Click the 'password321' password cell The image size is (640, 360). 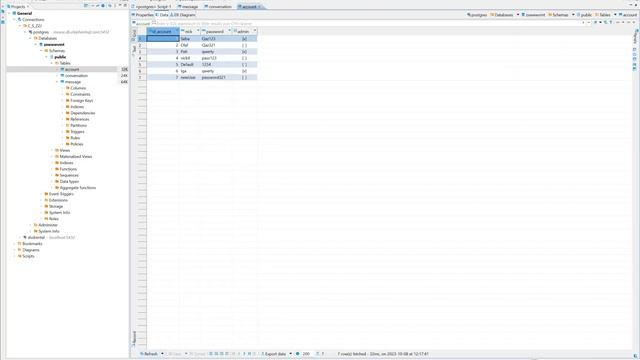coord(216,78)
